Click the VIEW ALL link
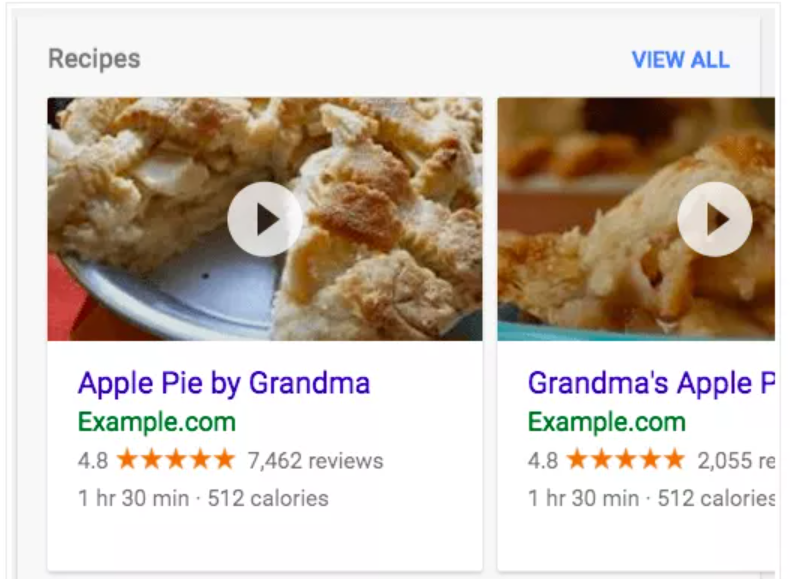Screen dimensions: 790x579 coord(680,59)
